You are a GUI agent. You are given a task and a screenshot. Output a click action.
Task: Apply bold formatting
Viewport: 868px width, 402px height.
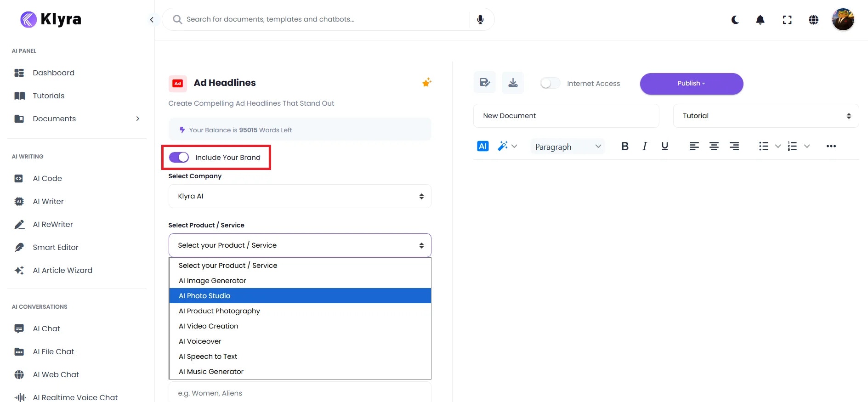coord(625,146)
